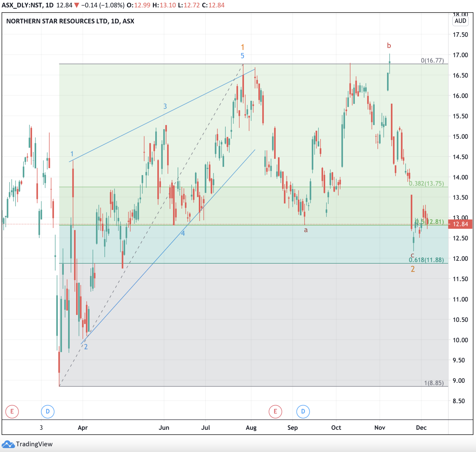Click the Fibonacci 1(8.85) level label
476x452 pixels.
coord(434,383)
